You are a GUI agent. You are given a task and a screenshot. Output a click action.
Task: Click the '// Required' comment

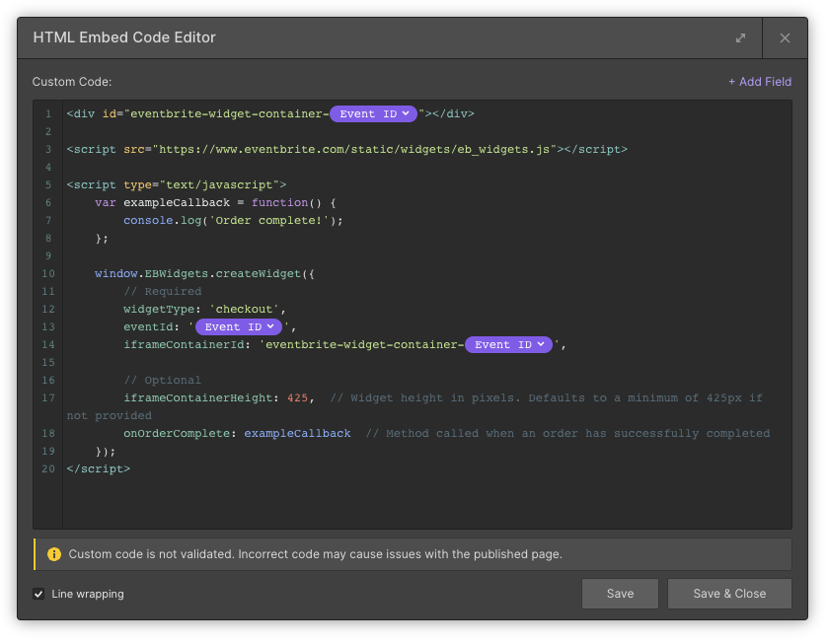click(163, 291)
